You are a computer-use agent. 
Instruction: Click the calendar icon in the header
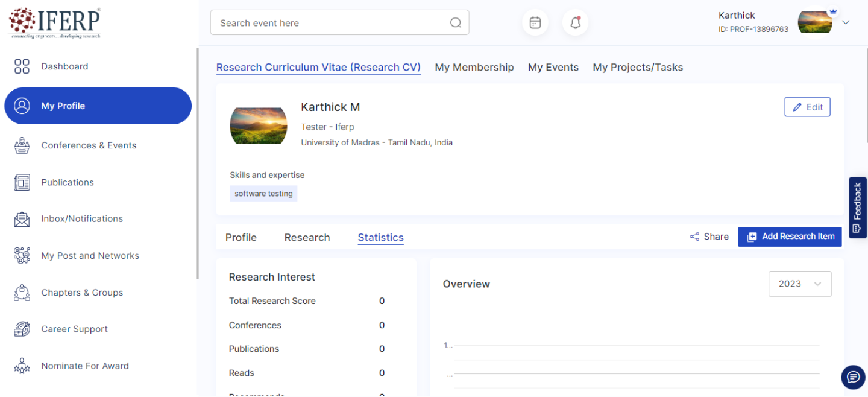[535, 23]
